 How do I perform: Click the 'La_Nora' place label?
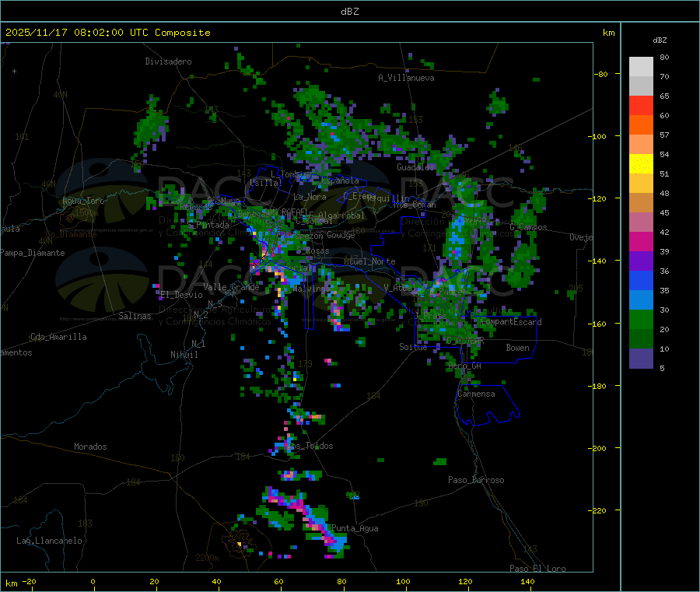click(310, 197)
